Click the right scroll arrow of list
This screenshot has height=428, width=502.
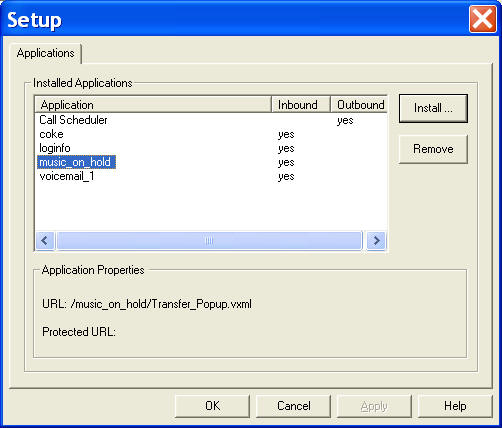coord(376,240)
